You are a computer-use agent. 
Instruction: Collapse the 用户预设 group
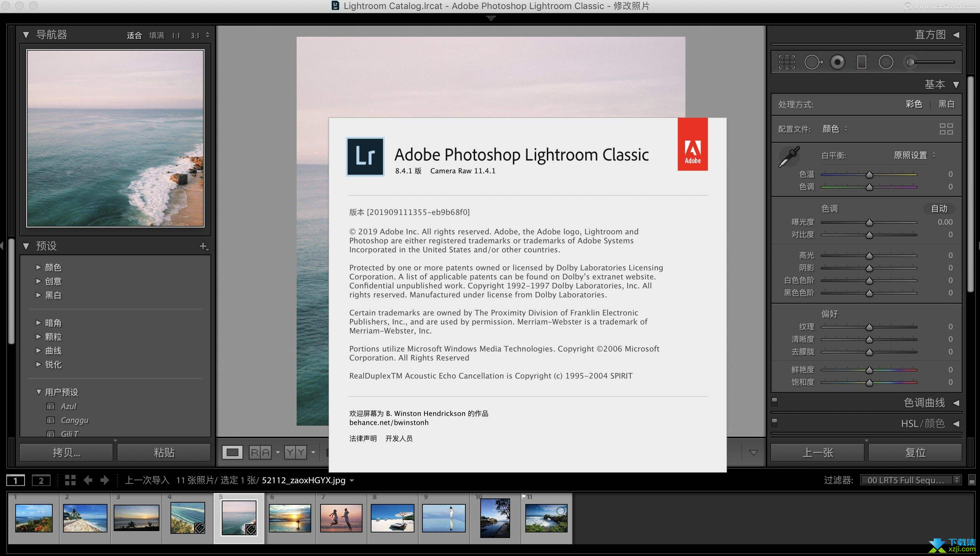pos(38,392)
